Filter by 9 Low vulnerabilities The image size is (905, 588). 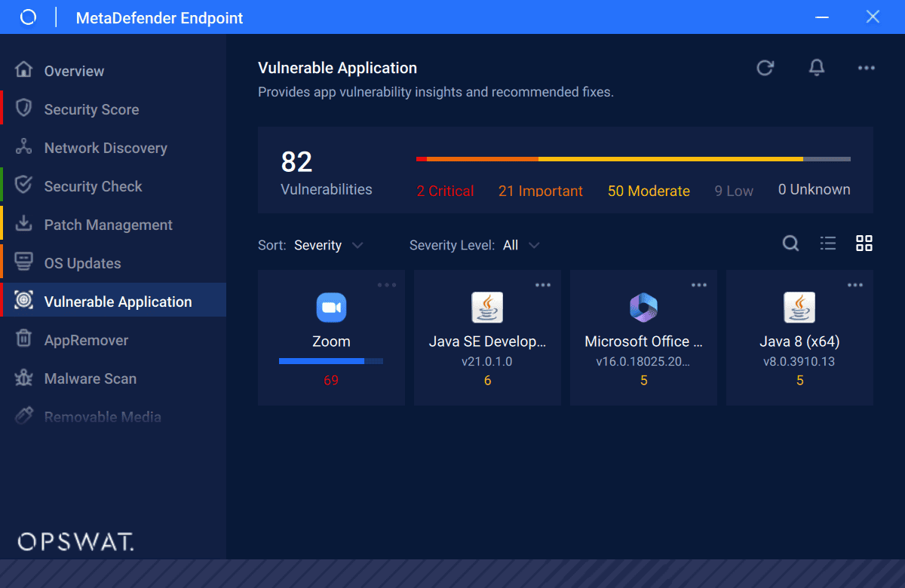point(734,191)
